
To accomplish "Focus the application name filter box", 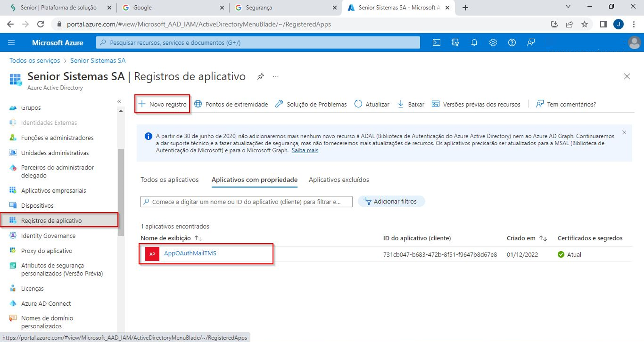I will pyautogui.click(x=246, y=202).
